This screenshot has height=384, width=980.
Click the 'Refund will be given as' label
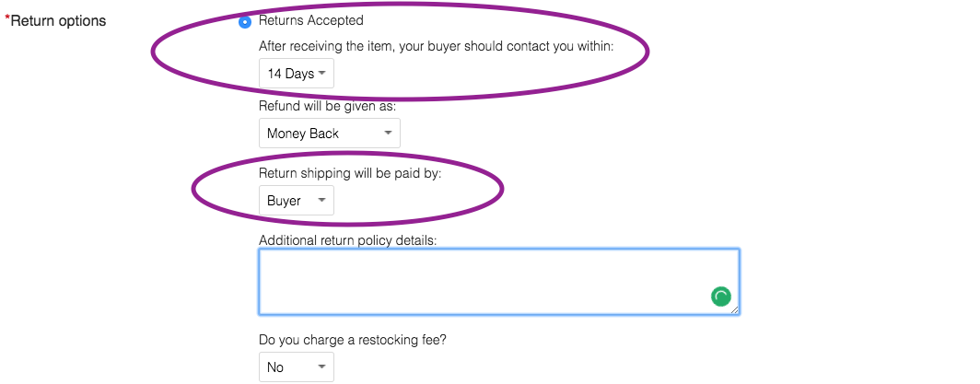coord(328,107)
